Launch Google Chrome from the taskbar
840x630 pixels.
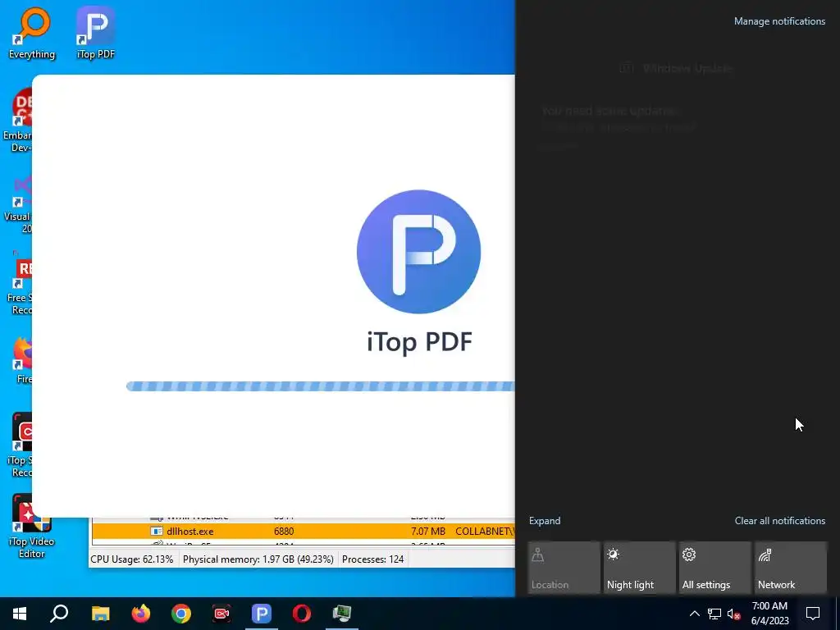181,614
